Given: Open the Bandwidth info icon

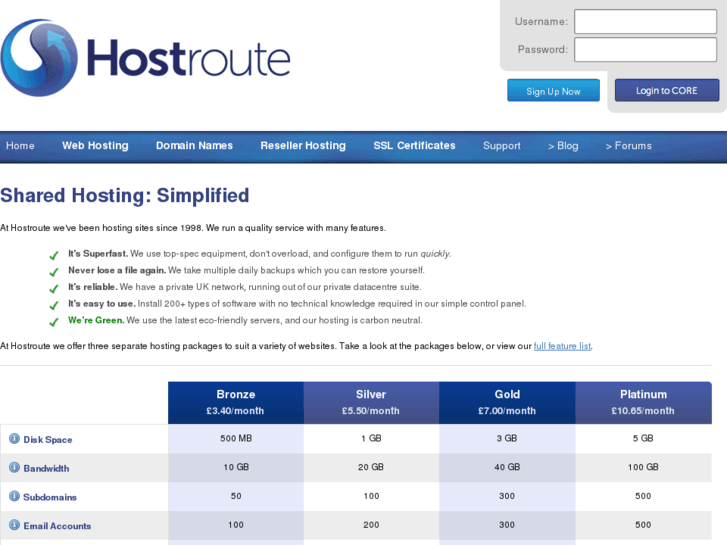Looking at the screenshot, I should point(14,467).
